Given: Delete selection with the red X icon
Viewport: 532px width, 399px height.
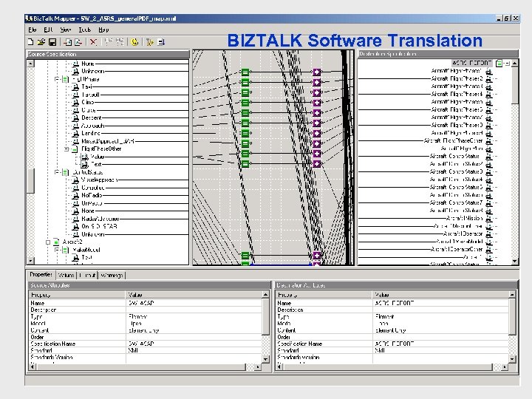Looking at the screenshot, I should pyautogui.click(x=93, y=41).
